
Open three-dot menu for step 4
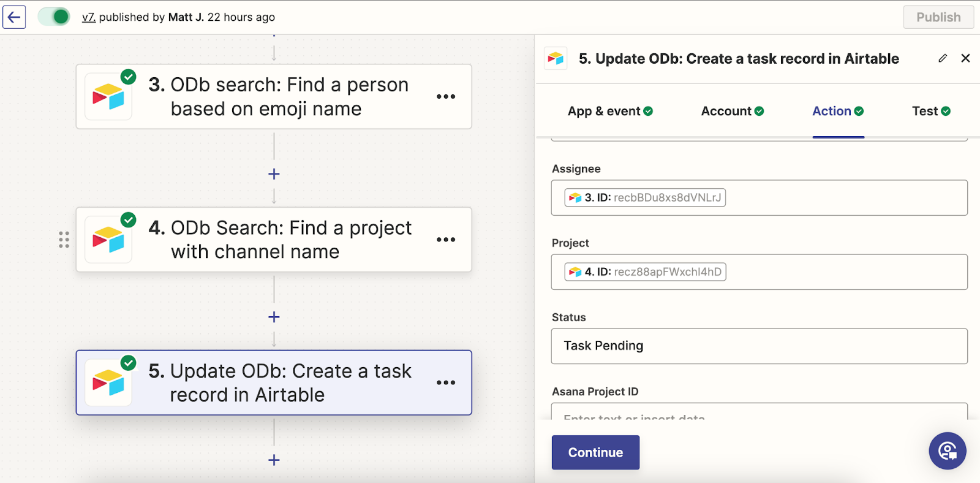tap(446, 240)
